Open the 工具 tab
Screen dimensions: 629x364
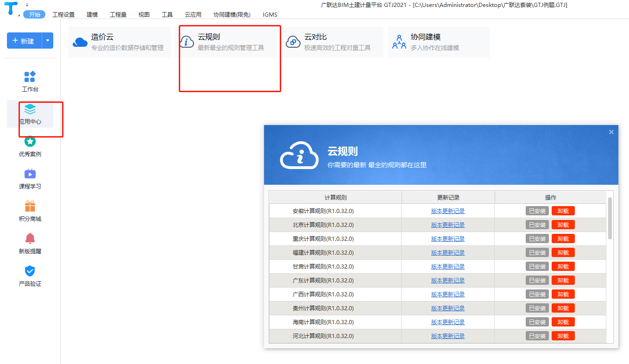(x=167, y=14)
